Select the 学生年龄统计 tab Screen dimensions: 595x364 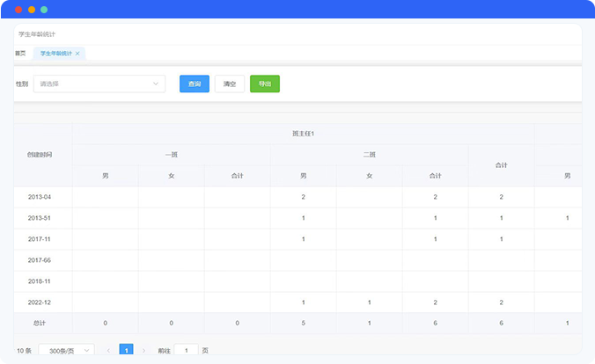click(x=55, y=54)
